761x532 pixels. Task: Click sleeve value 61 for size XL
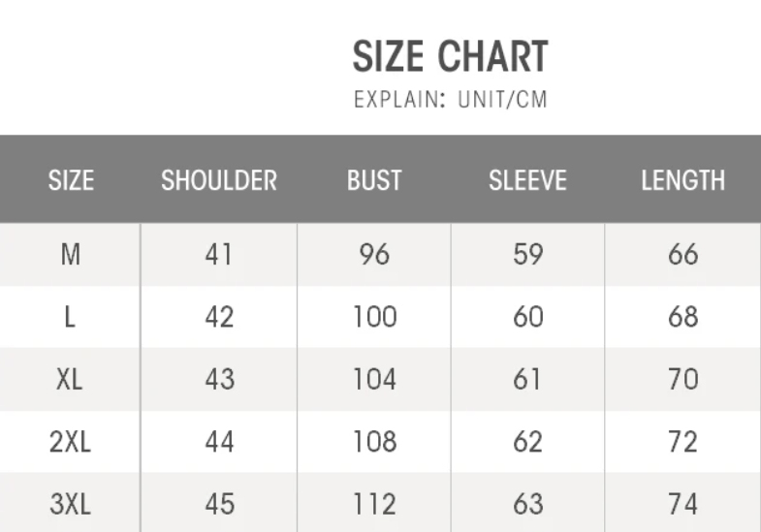pos(527,379)
